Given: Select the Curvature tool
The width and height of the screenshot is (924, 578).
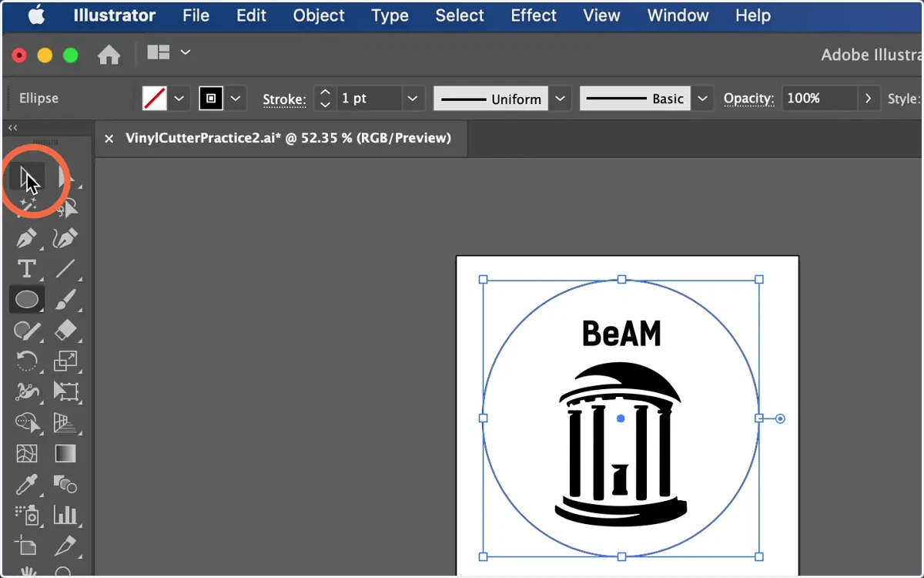Looking at the screenshot, I should point(65,238).
